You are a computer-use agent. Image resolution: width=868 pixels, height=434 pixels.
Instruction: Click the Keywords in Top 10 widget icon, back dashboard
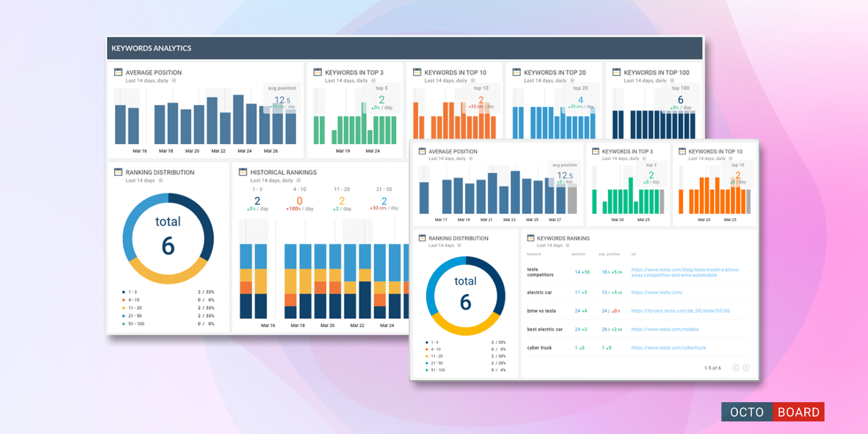pos(417,72)
